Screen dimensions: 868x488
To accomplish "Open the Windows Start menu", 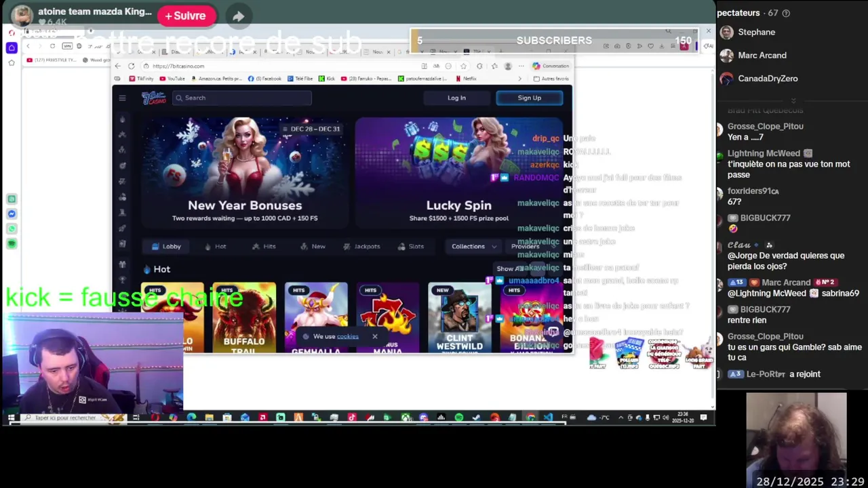I will 11,418.
